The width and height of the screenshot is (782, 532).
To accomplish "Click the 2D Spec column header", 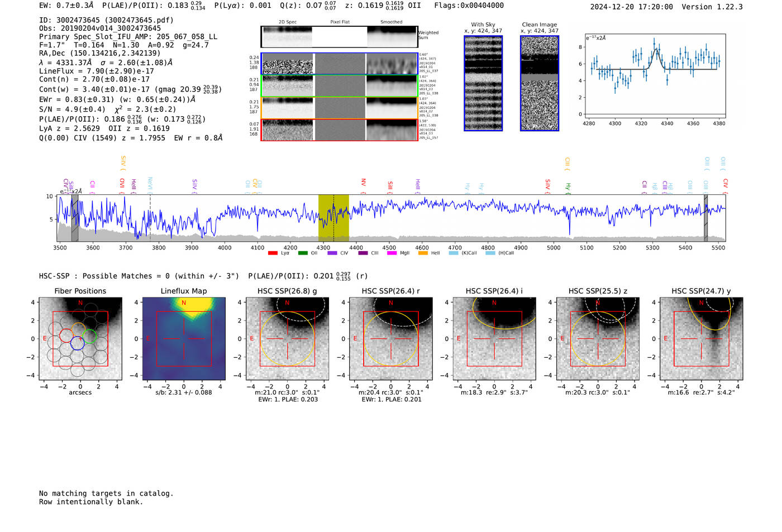I will (x=287, y=22).
